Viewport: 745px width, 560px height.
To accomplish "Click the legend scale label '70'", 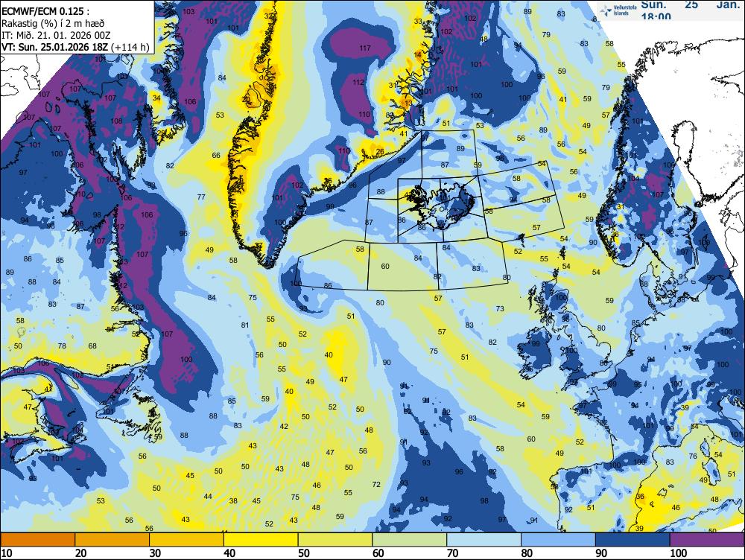I will coord(452,553).
